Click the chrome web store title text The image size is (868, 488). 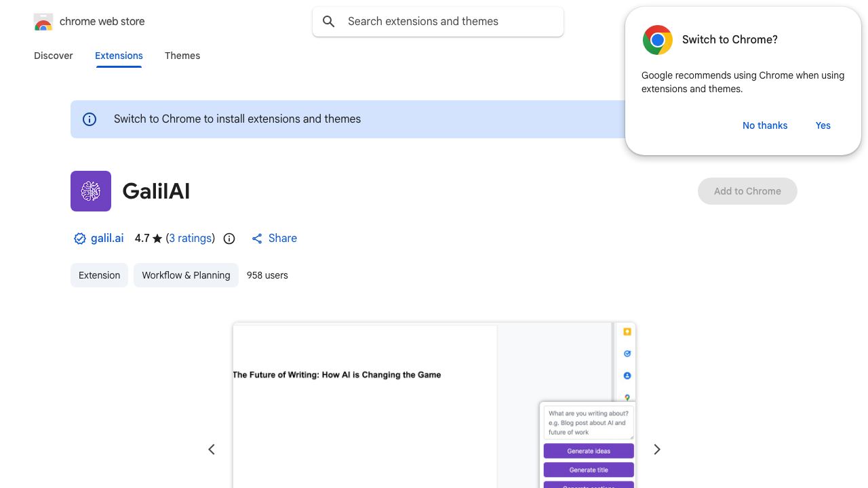click(x=102, y=22)
